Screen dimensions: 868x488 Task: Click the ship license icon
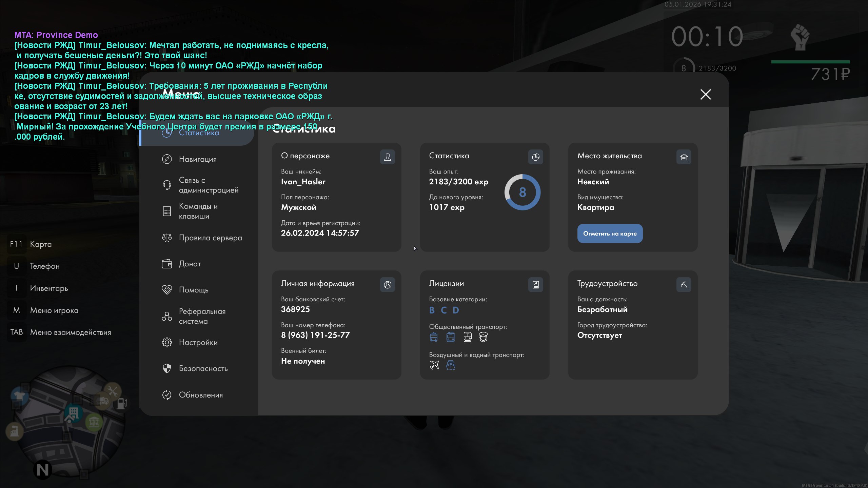[451, 365]
